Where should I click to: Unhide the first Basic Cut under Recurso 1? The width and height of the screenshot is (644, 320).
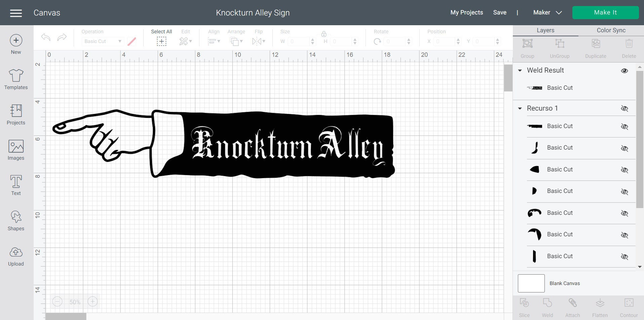pos(624,127)
